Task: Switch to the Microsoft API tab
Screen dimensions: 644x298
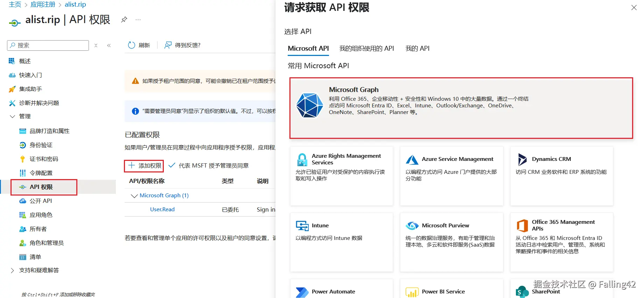Action: pos(308,49)
